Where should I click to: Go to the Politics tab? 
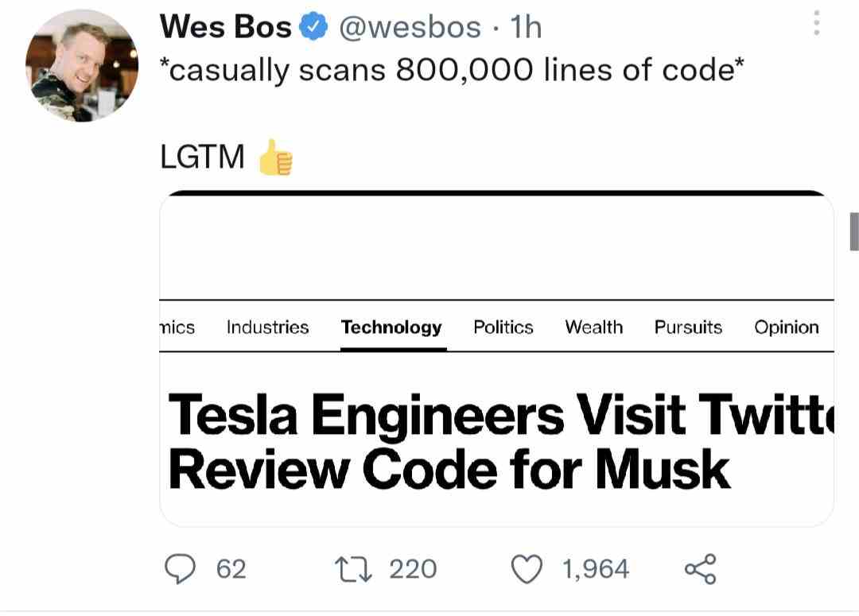coord(503,327)
